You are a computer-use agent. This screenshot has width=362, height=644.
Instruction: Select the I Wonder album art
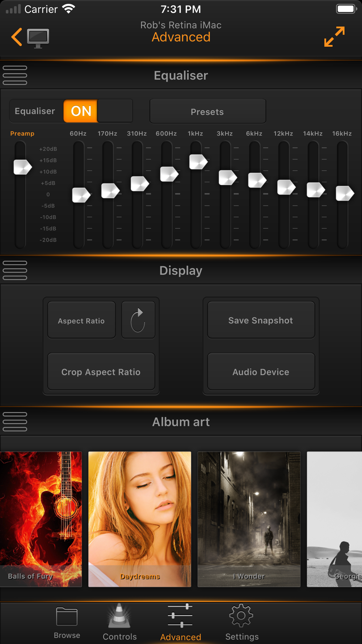tap(249, 519)
